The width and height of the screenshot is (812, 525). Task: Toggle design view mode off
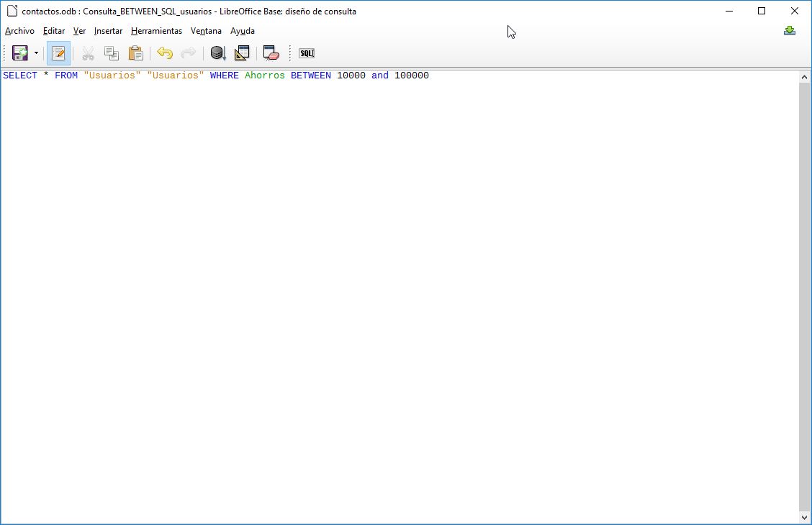pos(58,52)
